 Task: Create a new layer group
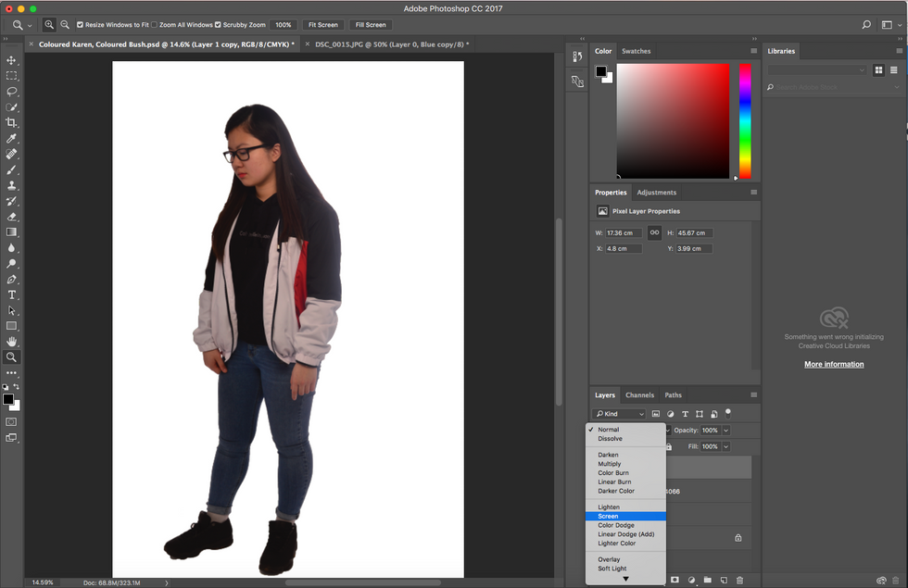(708, 580)
